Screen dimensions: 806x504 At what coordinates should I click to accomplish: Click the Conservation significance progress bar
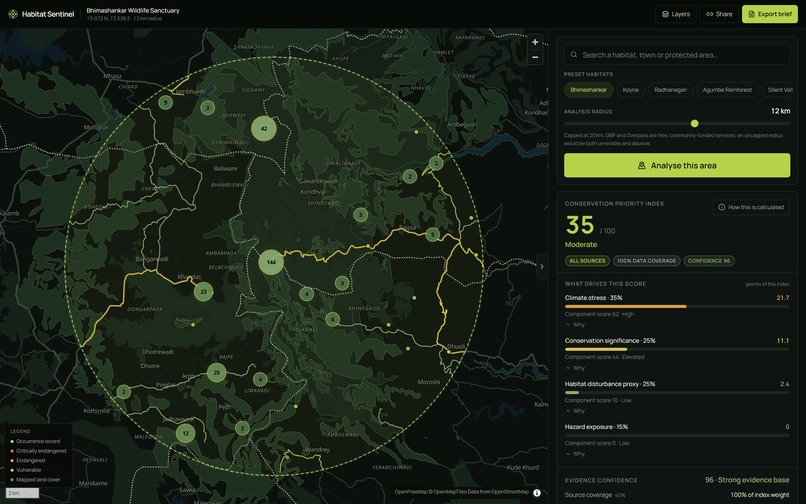pyautogui.click(x=677, y=349)
